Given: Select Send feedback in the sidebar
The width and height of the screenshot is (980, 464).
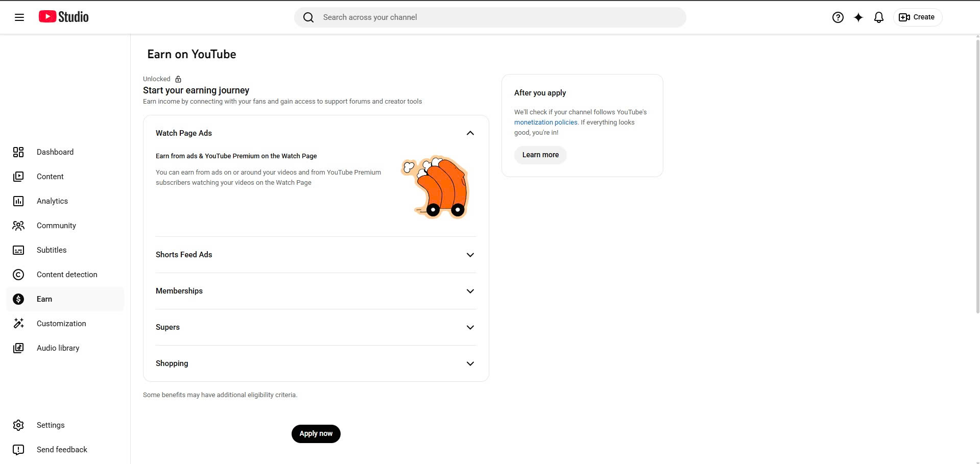Looking at the screenshot, I should point(65,450).
